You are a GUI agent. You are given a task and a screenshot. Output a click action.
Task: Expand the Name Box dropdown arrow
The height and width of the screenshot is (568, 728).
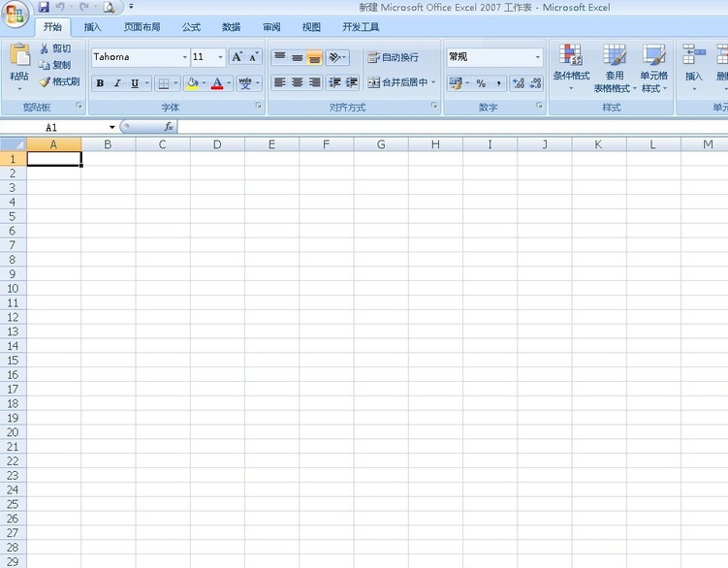coord(111,127)
